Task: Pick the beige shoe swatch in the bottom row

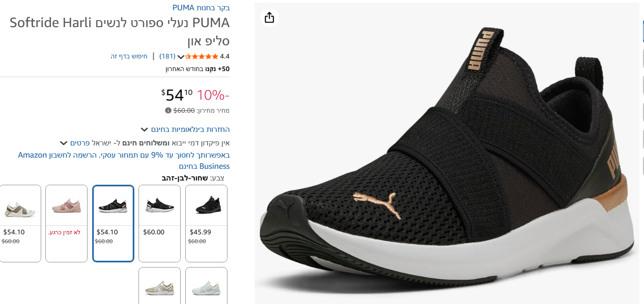Action: [160, 285]
